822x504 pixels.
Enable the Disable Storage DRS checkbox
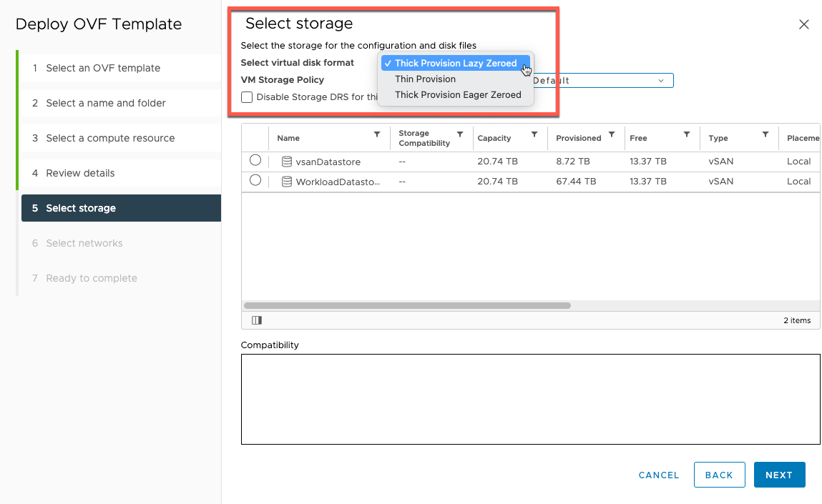click(x=246, y=97)
